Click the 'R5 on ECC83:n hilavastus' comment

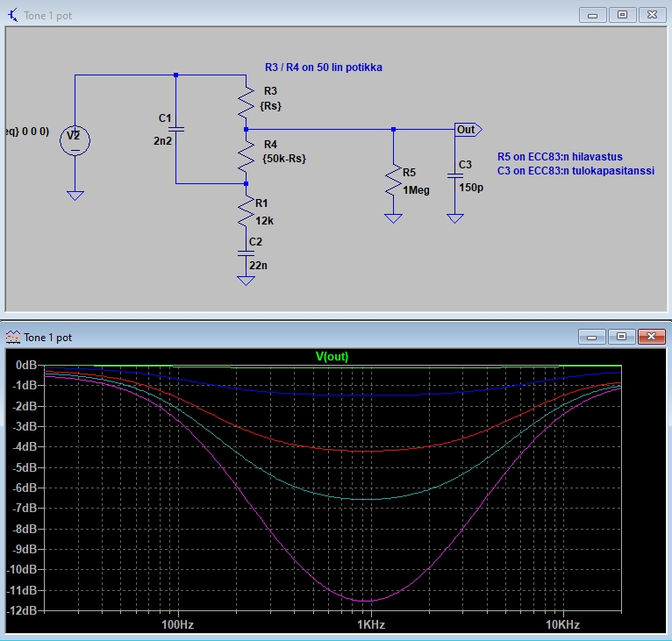pyautogui.click(x=559, y=157)
